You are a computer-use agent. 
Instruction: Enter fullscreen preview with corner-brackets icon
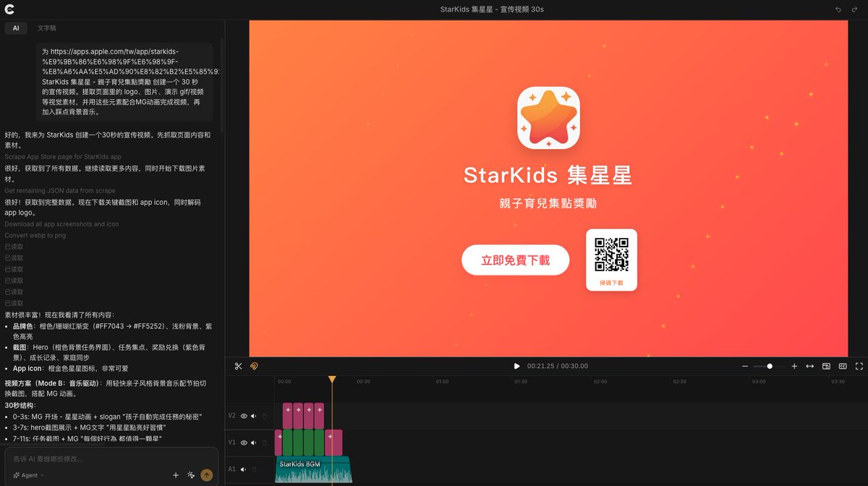pyautogui.click(x=859, y=367)
